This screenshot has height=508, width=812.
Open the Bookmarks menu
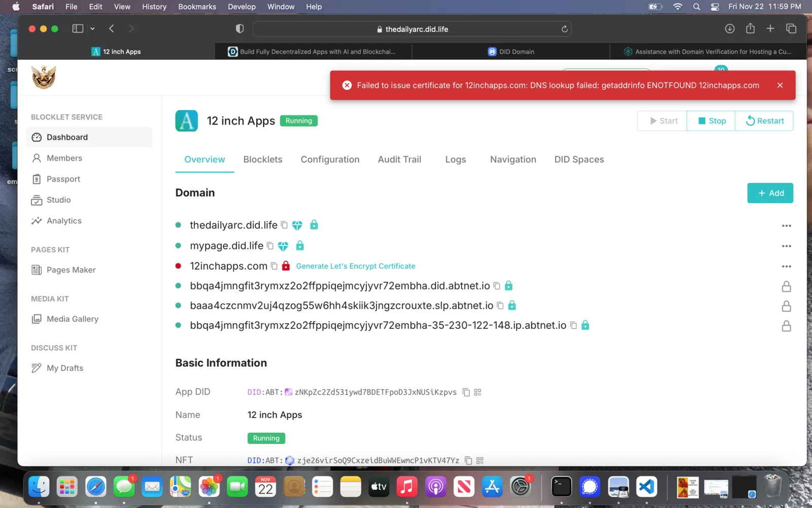click(x=197, y=7)
